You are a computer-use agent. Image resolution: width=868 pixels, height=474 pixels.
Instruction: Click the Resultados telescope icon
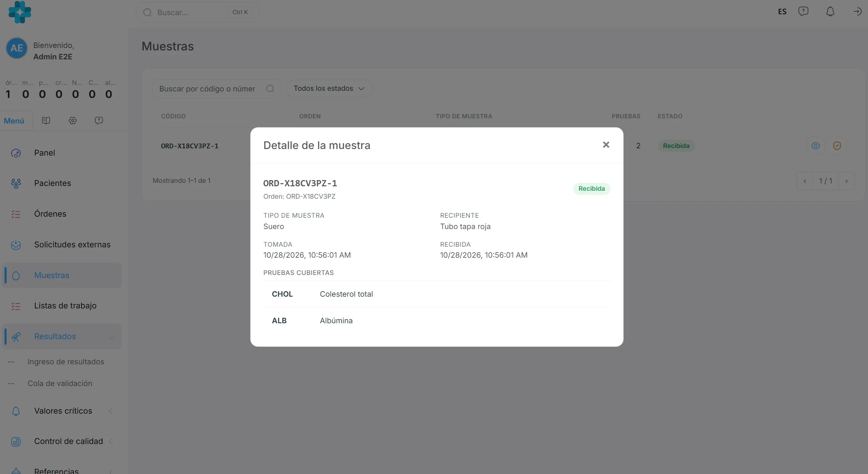16,337
